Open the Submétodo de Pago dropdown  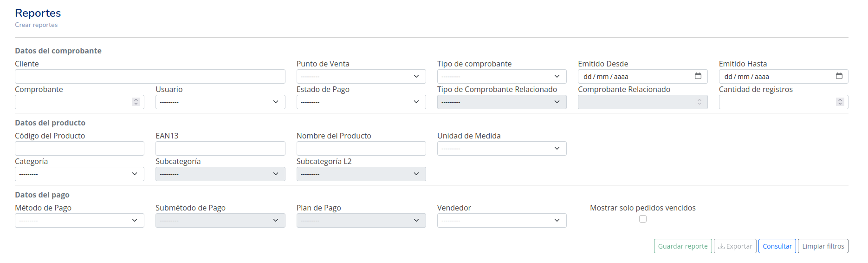[x=220, y=220]
